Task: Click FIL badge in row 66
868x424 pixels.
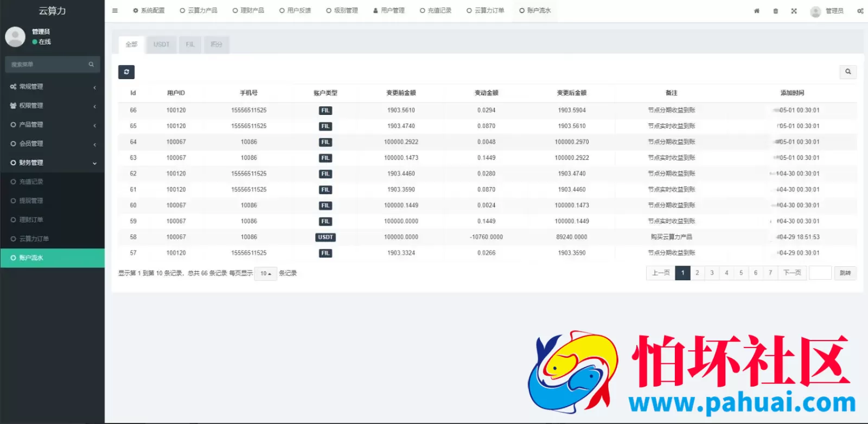Action: coord(325,111)
